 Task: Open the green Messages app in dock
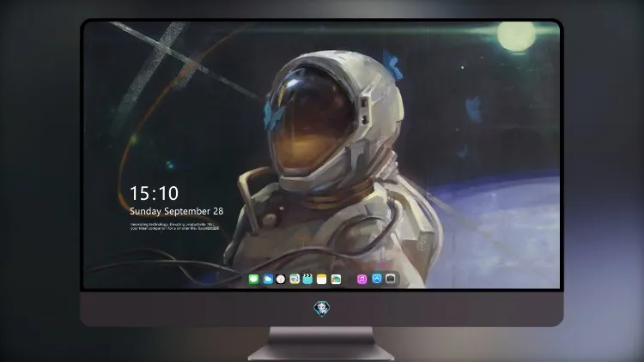pos(253,279)
